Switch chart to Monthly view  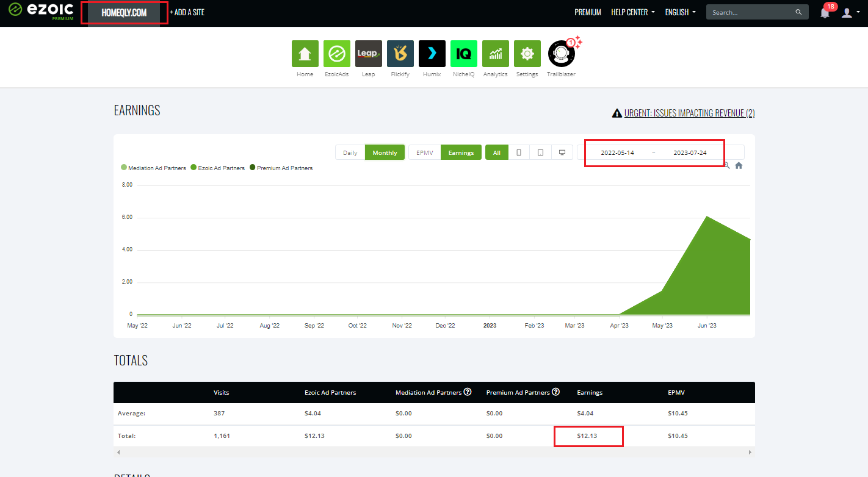[385, 152]
